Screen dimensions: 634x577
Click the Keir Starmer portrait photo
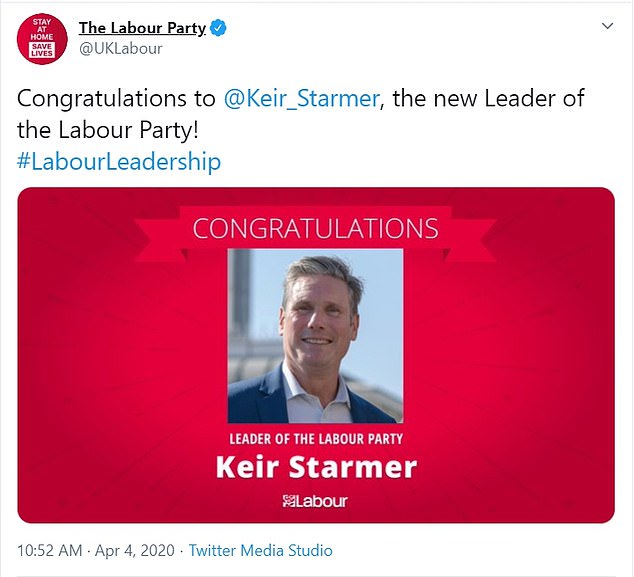[x=315, y=335]
